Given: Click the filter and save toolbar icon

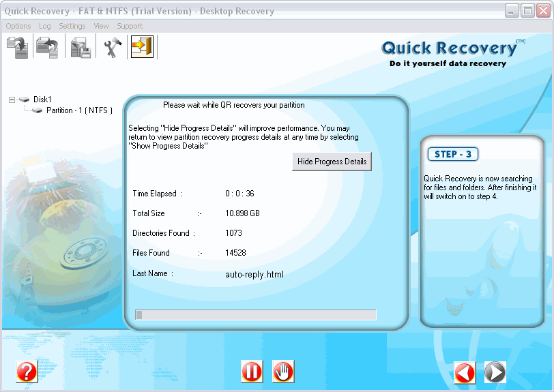Looking at the screenshot, I should pos(81,47).
